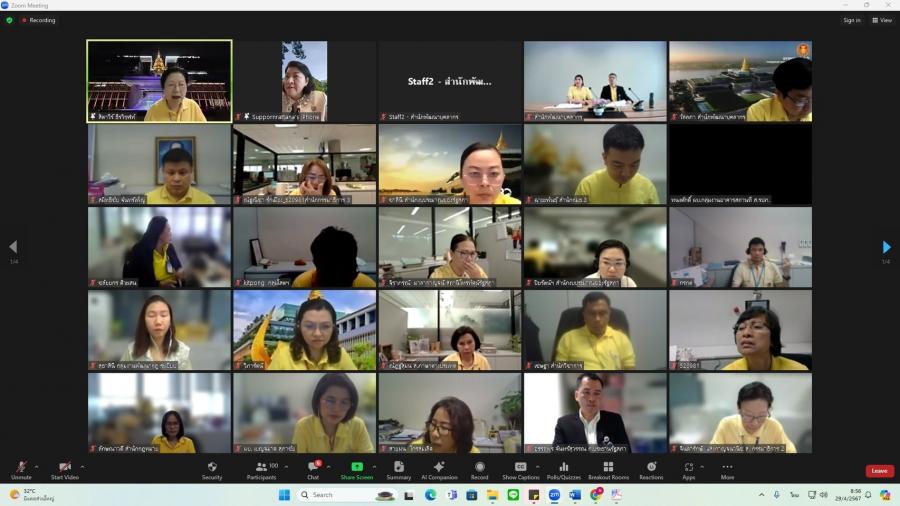Open Polls/Quizzes
The image size is (900, 506).
coord(564,469)
